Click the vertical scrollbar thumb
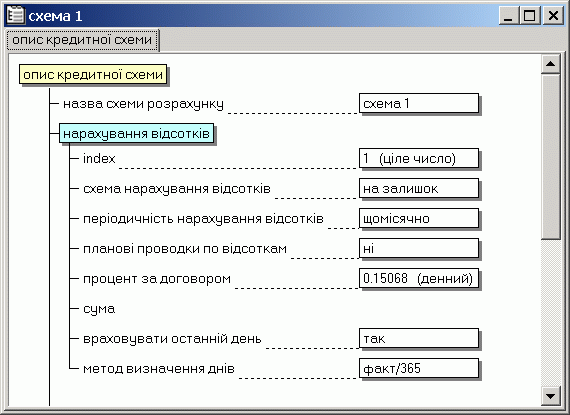The height and width of the screenshot is (415, 570). 550,156
